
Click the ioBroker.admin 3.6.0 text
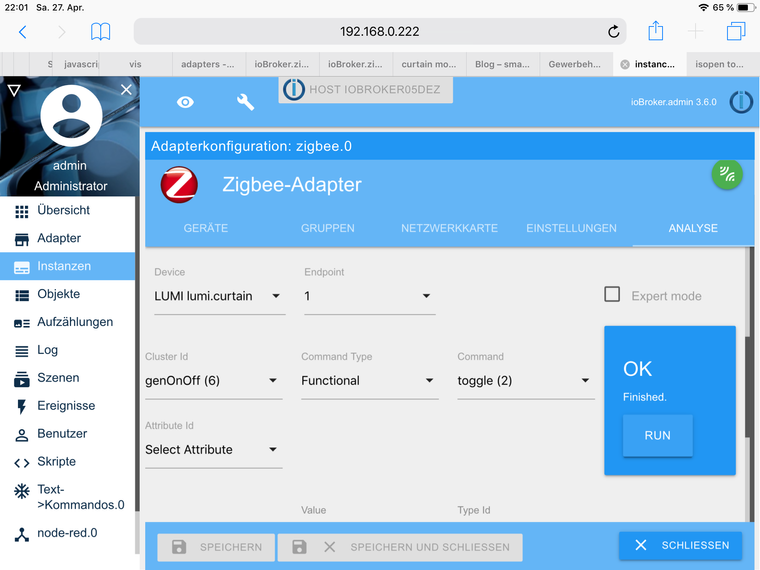[673, 102]
